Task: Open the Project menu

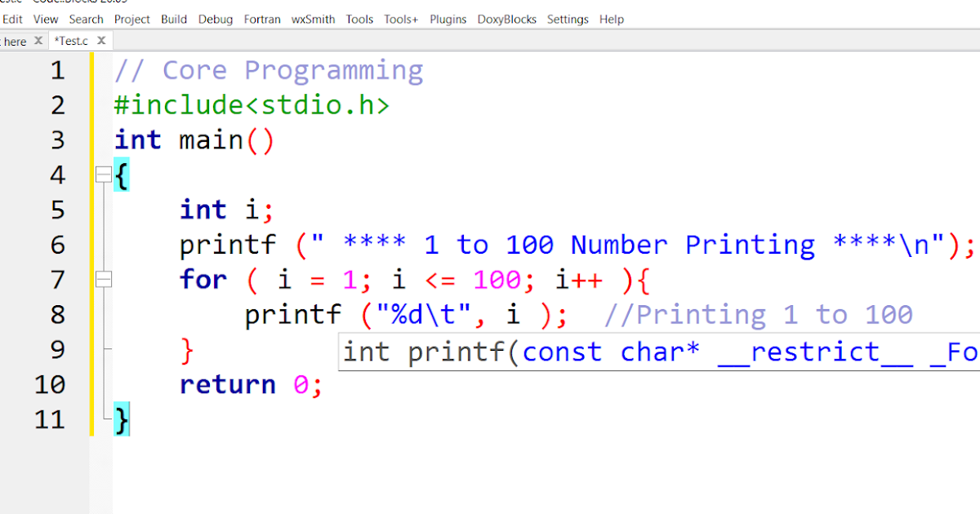Action: pos(131,19)
